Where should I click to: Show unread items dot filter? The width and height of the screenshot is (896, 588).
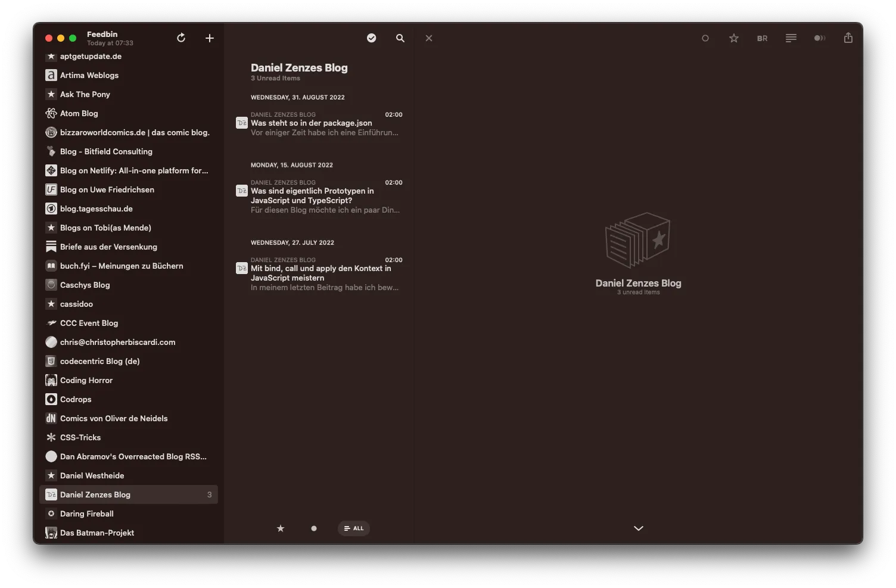pos(314,528)
